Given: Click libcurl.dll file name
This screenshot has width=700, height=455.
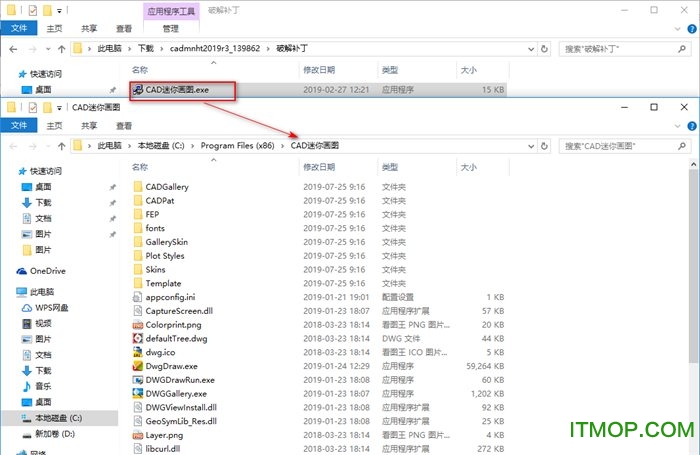Looking at the screenshot, I should pos(163,449).
